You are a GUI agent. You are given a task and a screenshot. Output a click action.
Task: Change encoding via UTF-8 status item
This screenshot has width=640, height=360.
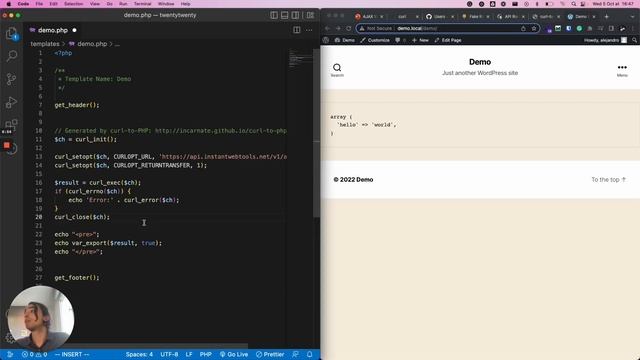[169, 354]
